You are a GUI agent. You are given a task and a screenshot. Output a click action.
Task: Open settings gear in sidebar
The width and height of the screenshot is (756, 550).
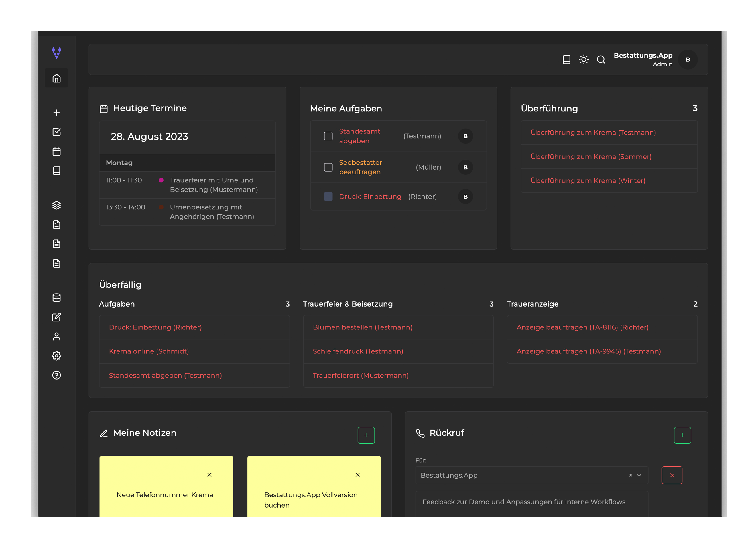click(x=57, y=356)
